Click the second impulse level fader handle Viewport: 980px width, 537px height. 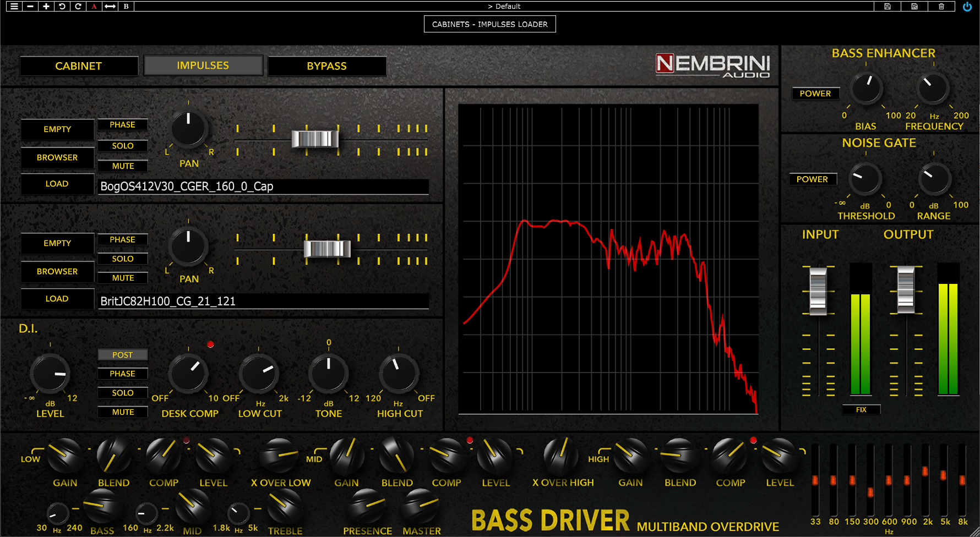pyautogui.click(x=327, y=249)
